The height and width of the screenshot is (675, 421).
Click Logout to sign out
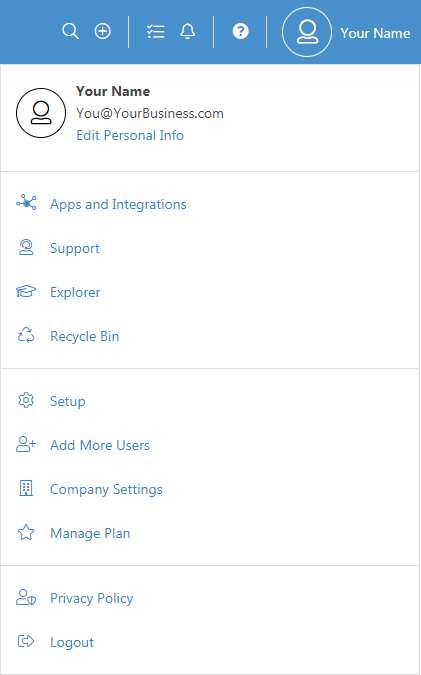[x=72, y=642]
